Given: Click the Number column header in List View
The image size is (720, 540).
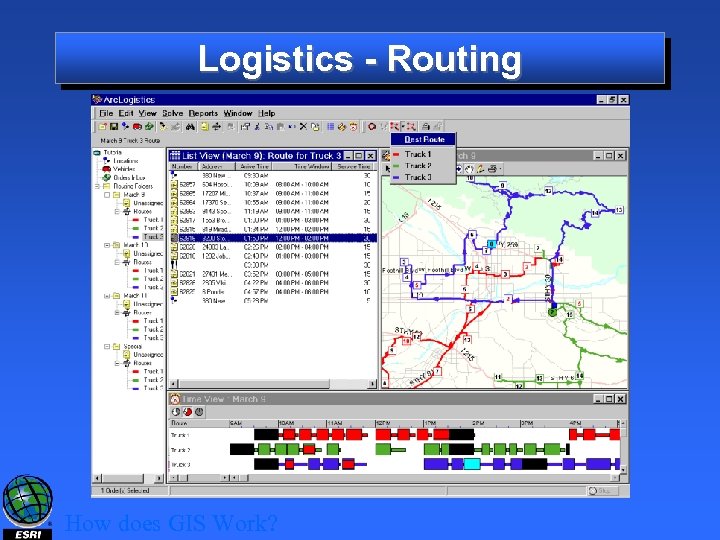Looking at the screenshot, I should pyautogui.click(x=184, y=166).
